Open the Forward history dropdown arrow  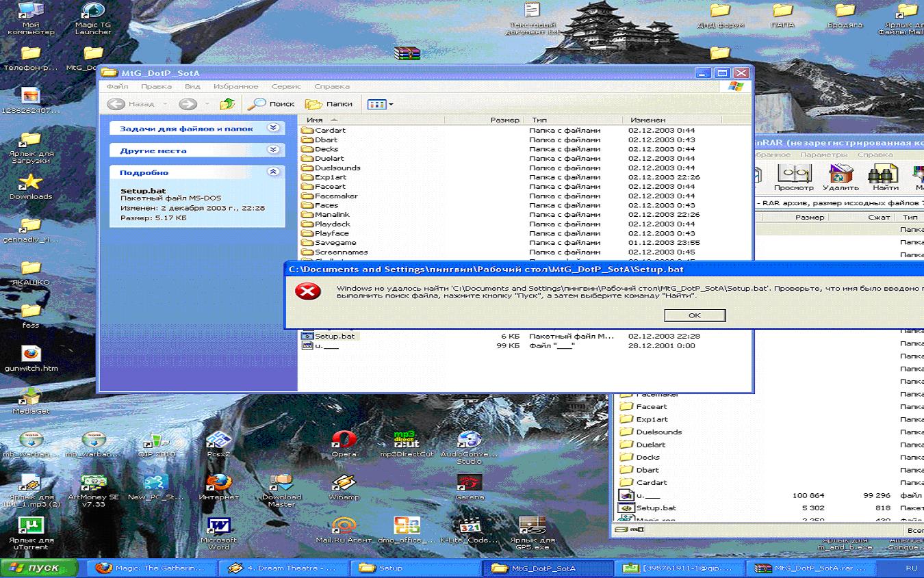tap(206, 104)
